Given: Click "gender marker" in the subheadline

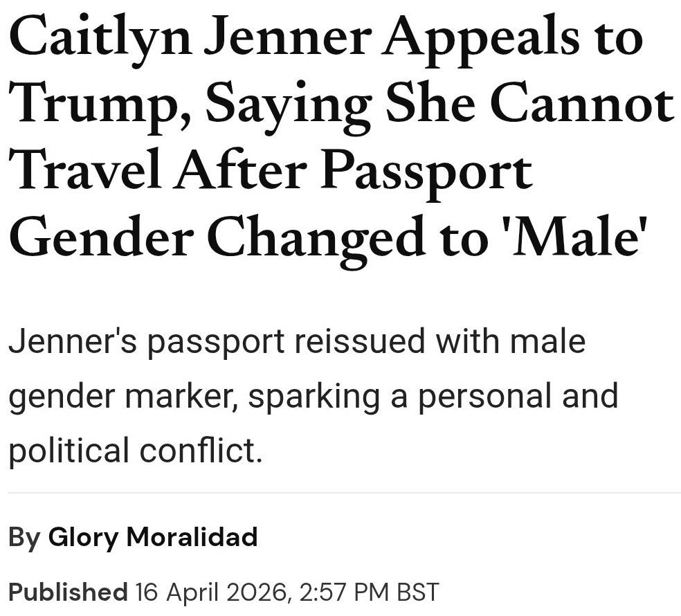Looking at the screenshot, I should point(121,397).
